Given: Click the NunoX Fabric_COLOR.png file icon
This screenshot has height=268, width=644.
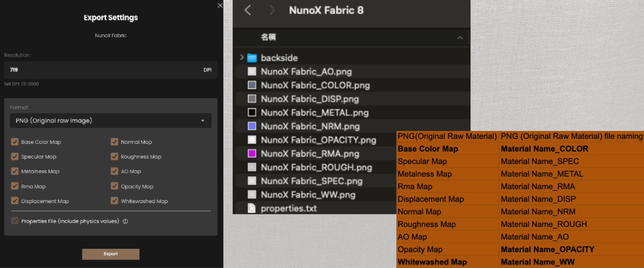Looking at the screenshot, I should tap(252, 85).
